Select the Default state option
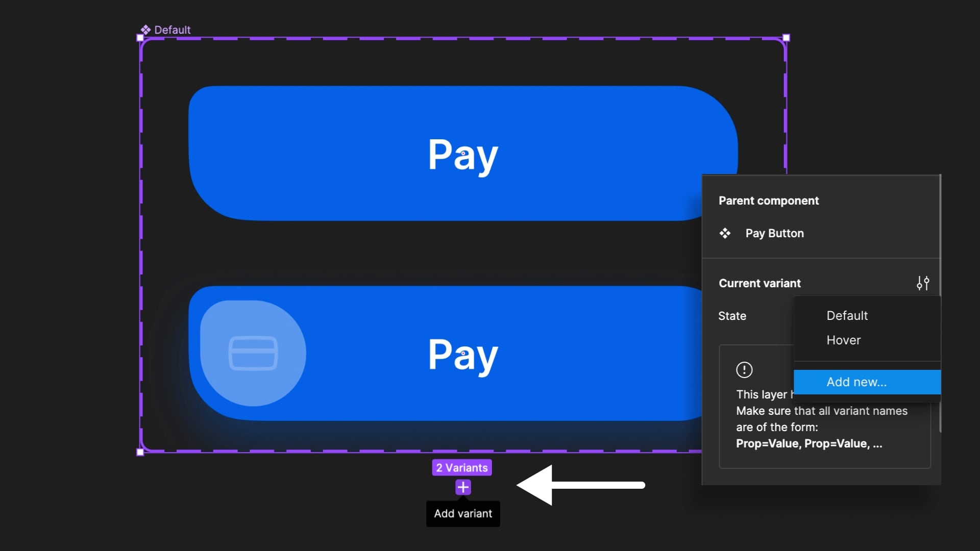980x551 pixels. 847,316
